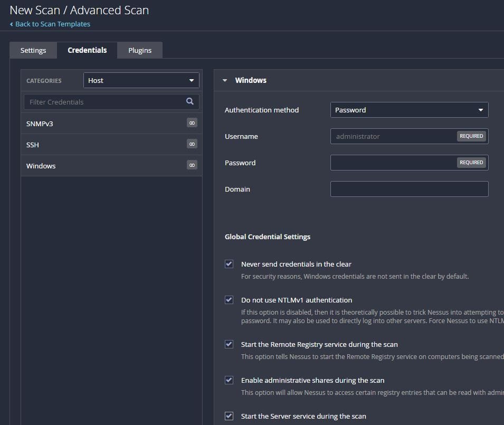
Task: Go back to Scan Templates
Action: (x=53, y=24)
